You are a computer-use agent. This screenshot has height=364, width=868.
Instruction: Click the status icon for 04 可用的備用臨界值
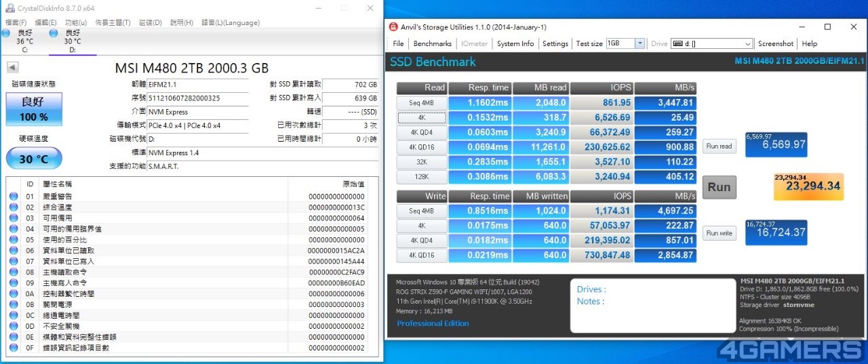coord(14,229)
